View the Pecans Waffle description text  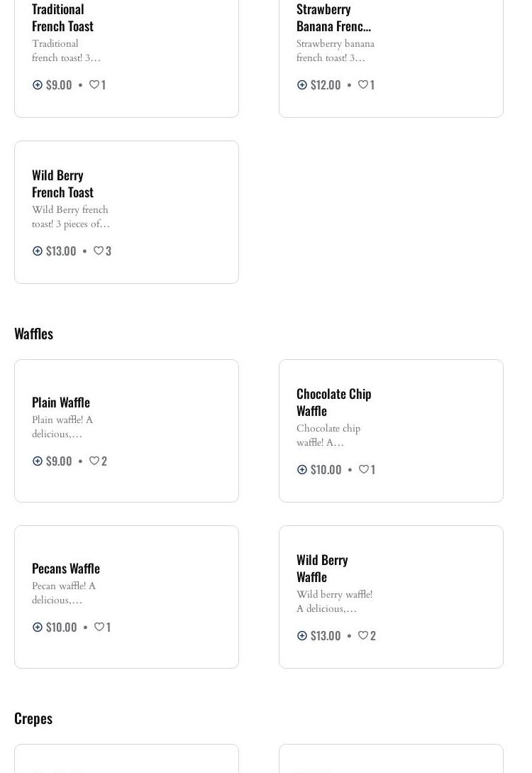point(64,593)
